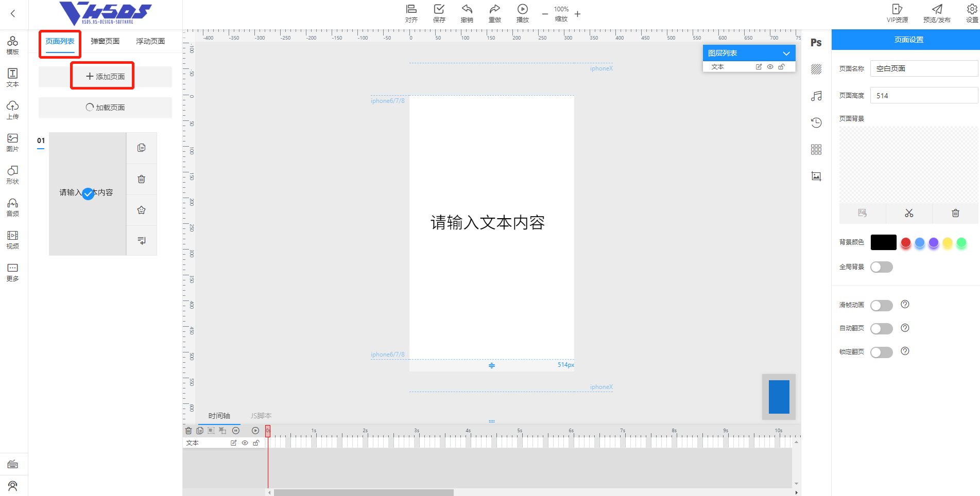Click the 撤销 undo icon
Screen dimensions: 980x496
(467, 13)
